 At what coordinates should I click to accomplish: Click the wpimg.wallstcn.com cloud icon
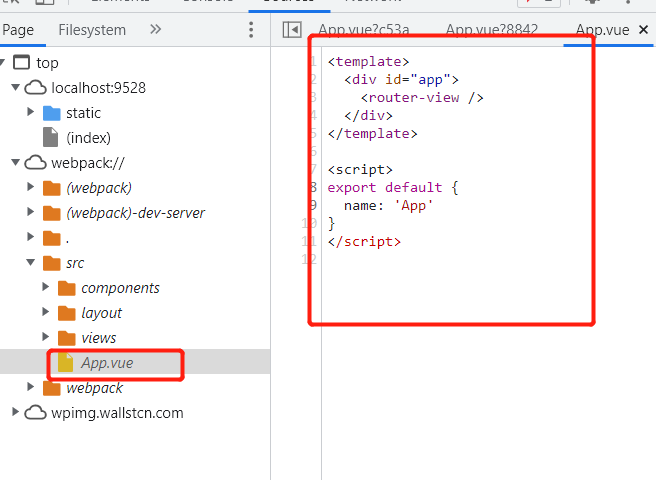(x=36, y=413)
